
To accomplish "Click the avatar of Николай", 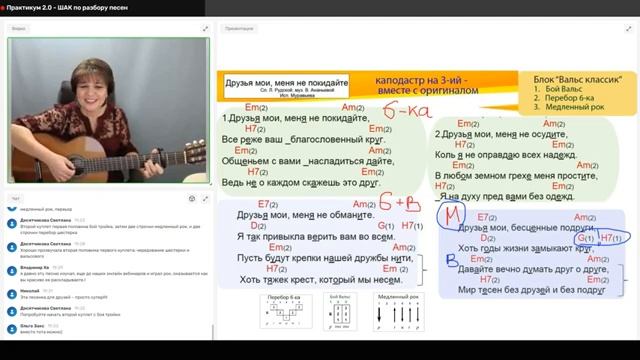I will point(12,294).
